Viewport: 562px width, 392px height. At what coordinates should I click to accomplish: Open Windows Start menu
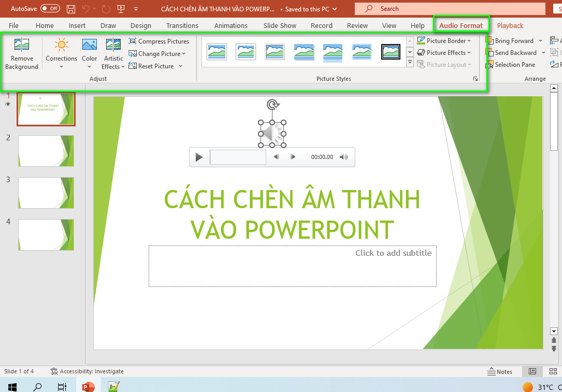click(12, 387)
